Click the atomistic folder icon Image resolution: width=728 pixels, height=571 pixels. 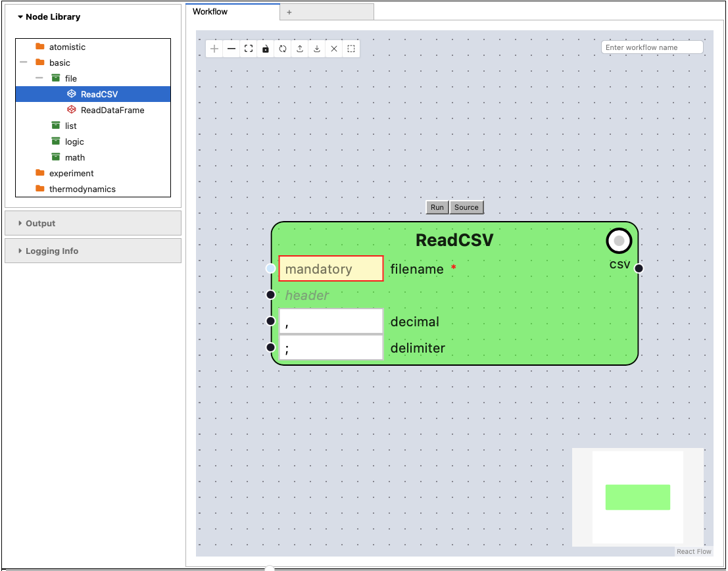[40, 47]
